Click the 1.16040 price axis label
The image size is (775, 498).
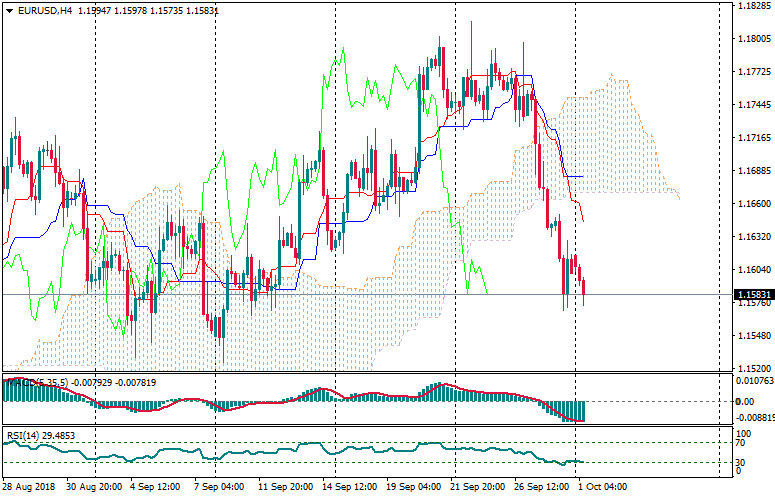coord(752,270)
